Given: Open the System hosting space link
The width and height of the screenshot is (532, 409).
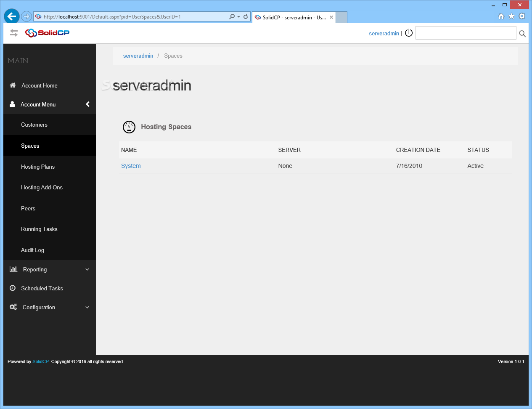Looking at the screenshot, I should pos(131,166).
